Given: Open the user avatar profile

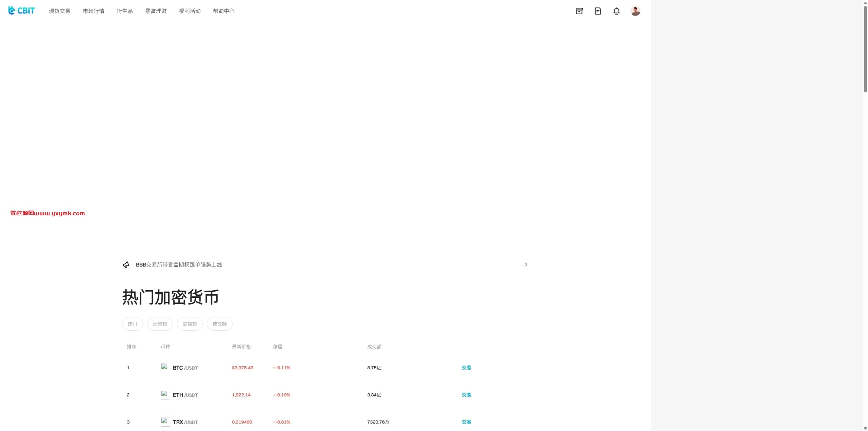Looking at the screenshot, I should click(635, 11).
